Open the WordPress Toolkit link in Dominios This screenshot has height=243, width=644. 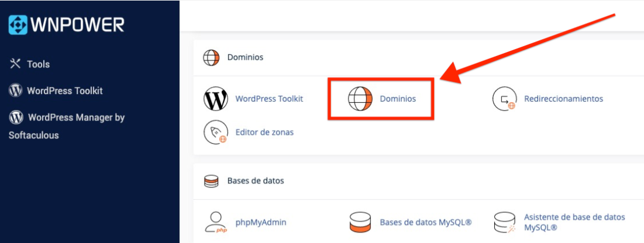269,99
